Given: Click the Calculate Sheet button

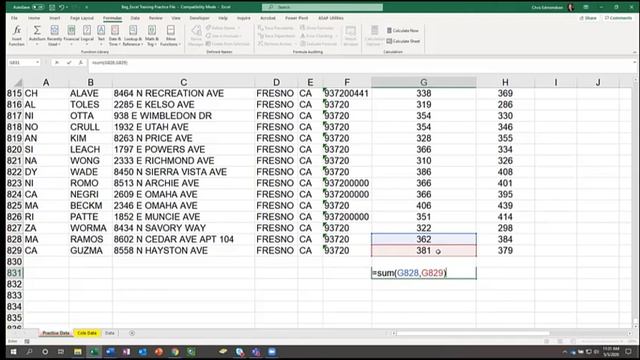Looking at the screenshot, I should click(403, 41).
